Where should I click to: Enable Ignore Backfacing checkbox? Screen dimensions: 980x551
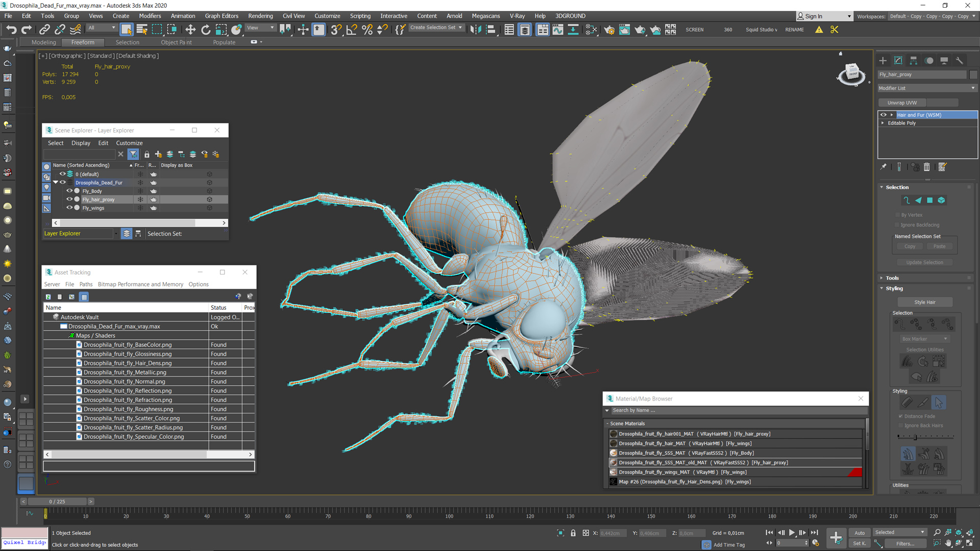897,224
